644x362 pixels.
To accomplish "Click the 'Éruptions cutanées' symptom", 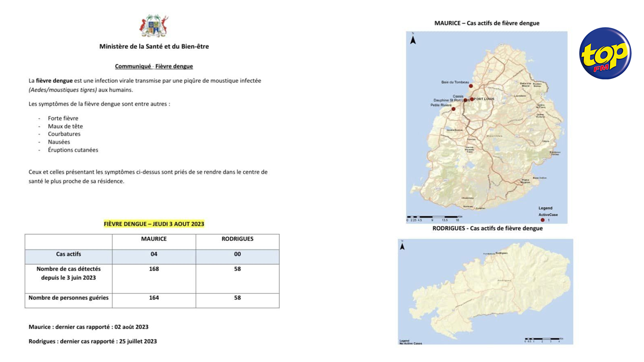I will tap(73, 150).
